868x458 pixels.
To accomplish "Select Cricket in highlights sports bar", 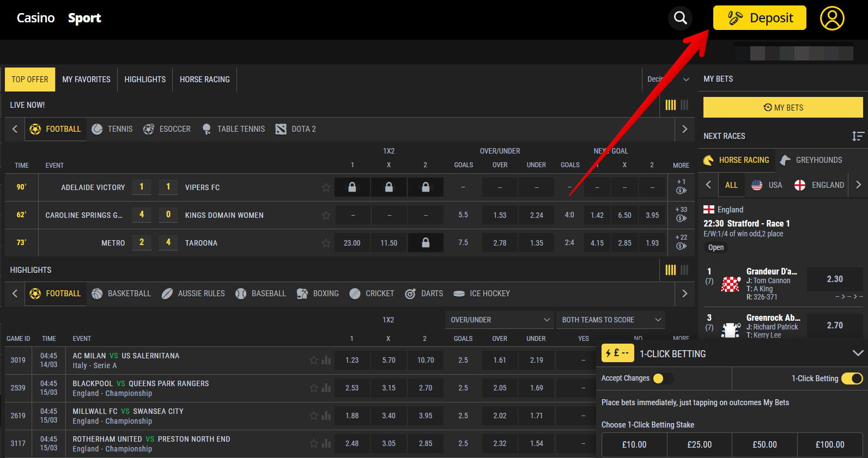I will click(372, 294).
